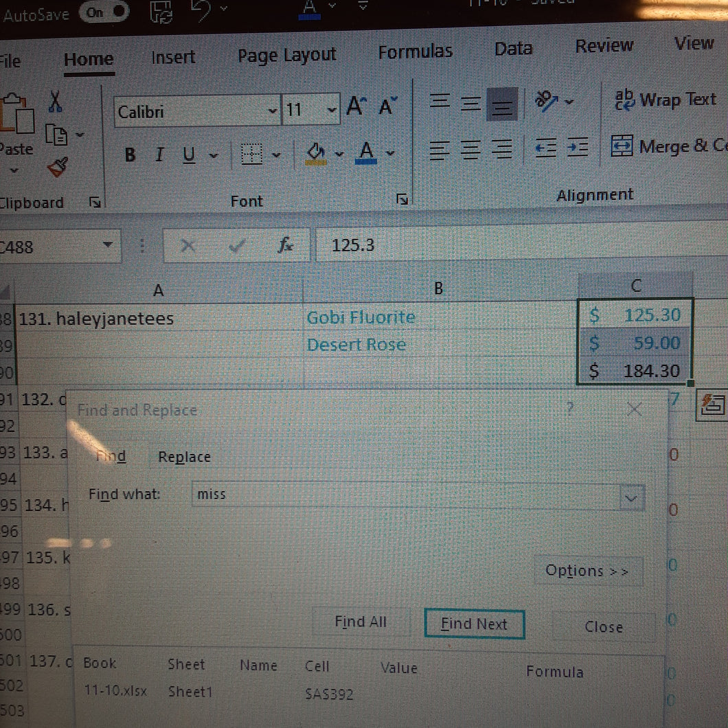This screenshot has height=728, width=728.
Task: Select the Format Painter brush
Action: click(x=58, y=167)
